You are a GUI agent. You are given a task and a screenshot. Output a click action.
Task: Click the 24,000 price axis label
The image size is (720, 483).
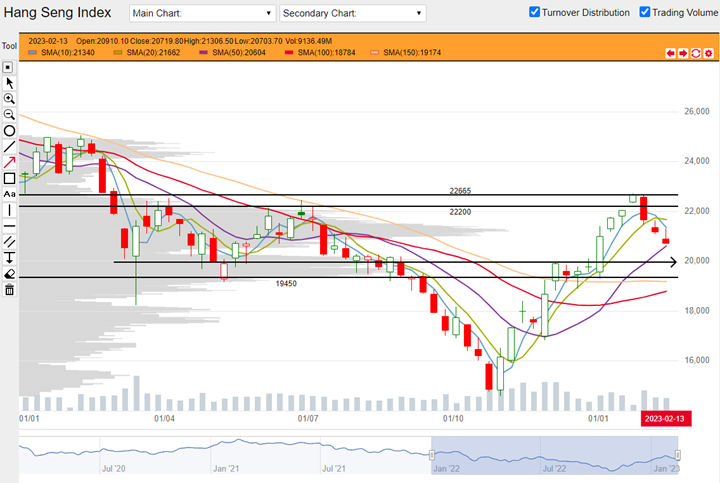pyautogui.click(x=697, y=161)
